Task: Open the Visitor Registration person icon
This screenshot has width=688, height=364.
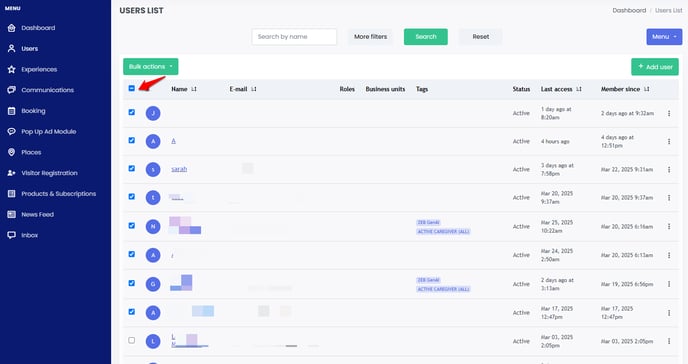Action: pyautogui.click(x=11, y=173)
